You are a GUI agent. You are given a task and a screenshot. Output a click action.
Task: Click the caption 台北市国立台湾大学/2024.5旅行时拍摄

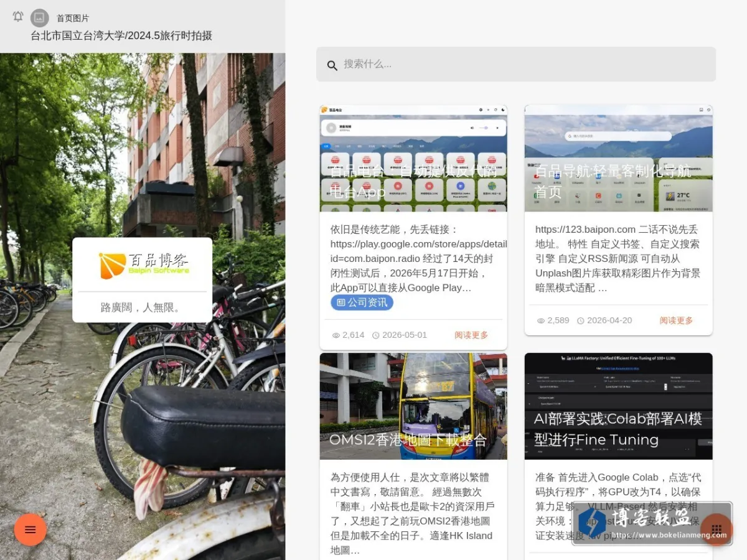[x=121, y=35]
